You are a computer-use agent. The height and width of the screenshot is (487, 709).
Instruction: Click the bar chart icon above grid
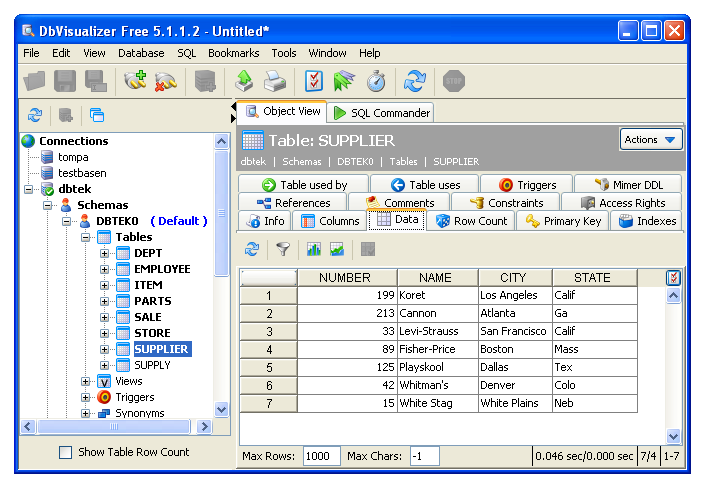pos(314,249)
